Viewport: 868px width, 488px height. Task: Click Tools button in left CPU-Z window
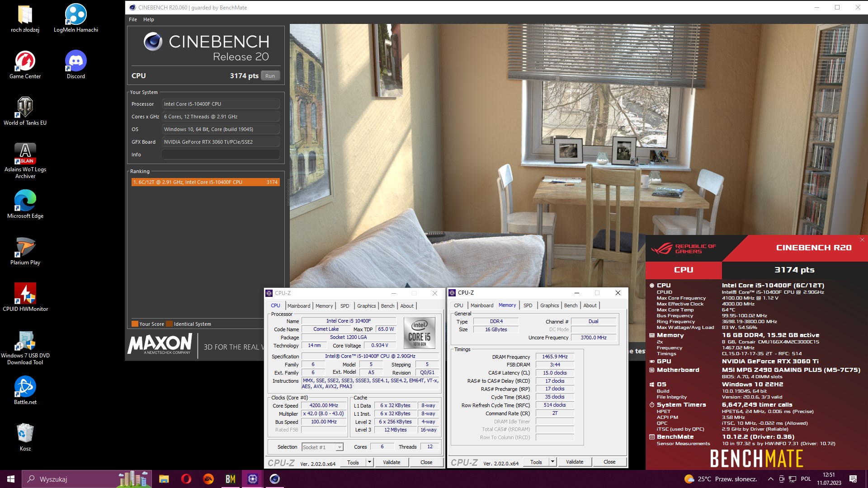353,463
